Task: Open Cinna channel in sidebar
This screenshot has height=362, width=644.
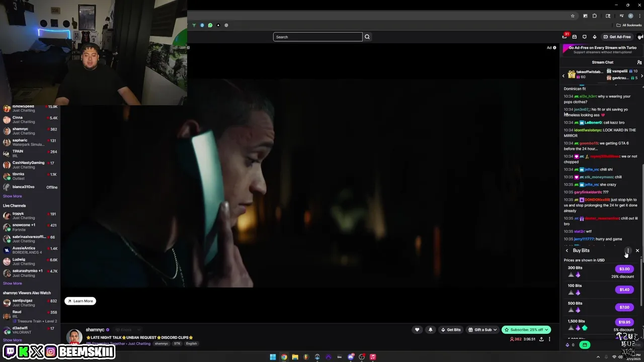Action: (30, 120)
